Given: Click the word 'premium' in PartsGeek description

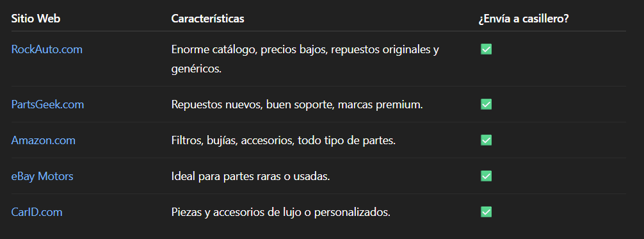Looking at the screenshot, I should (x=397, y=104).
